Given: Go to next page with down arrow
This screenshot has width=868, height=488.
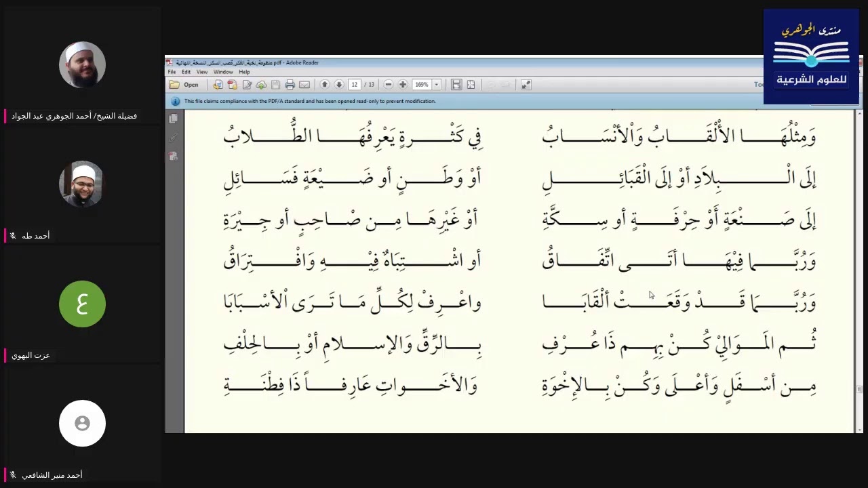Looking at the screenshot, I should pos(339,85).
